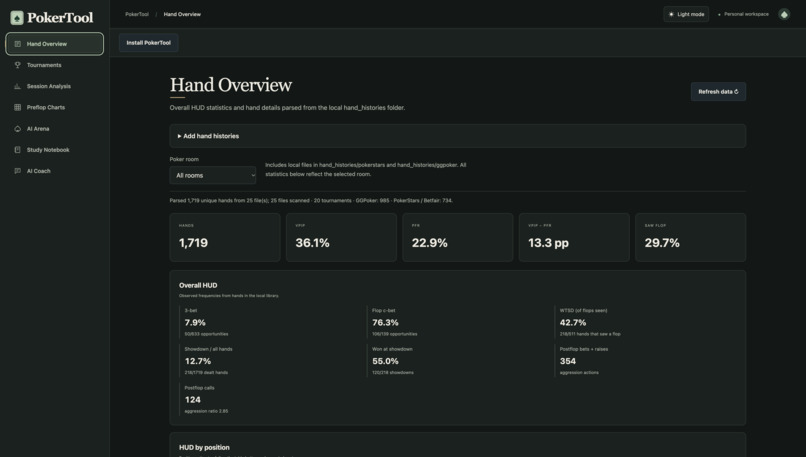Screen dimensions: 806x457
Task: Click the Preflop Charts grid icon
Action: pos(17,107)
